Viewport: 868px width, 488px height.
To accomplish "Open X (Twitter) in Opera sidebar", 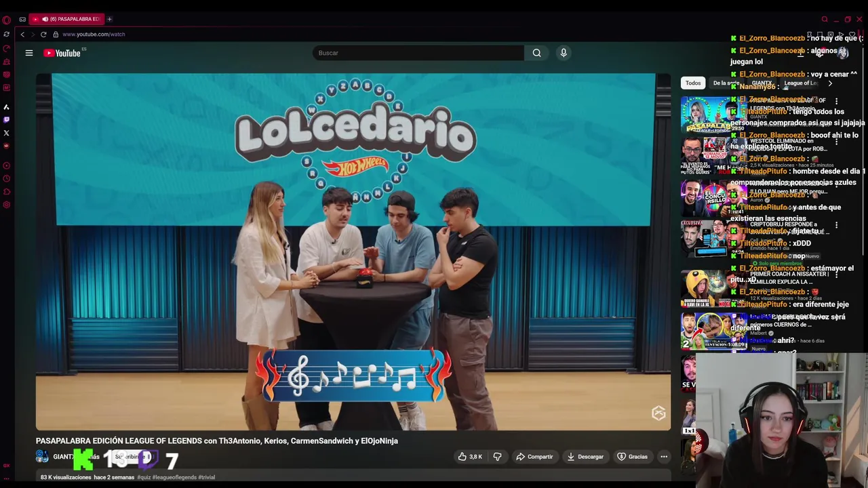I will (x=7, y=133).
